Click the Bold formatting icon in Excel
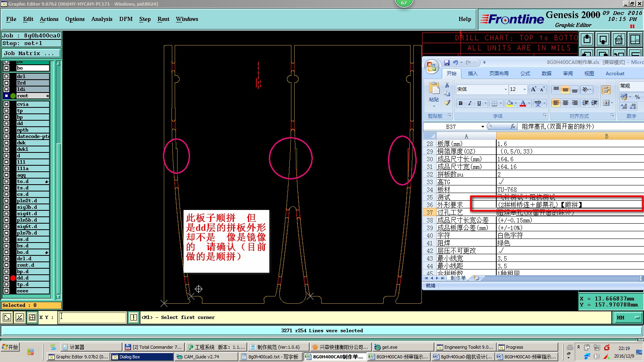 [460, 103]
